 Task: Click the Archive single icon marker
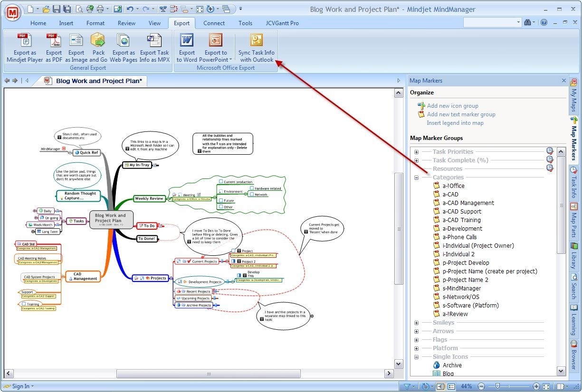click(x=437, y=365)
